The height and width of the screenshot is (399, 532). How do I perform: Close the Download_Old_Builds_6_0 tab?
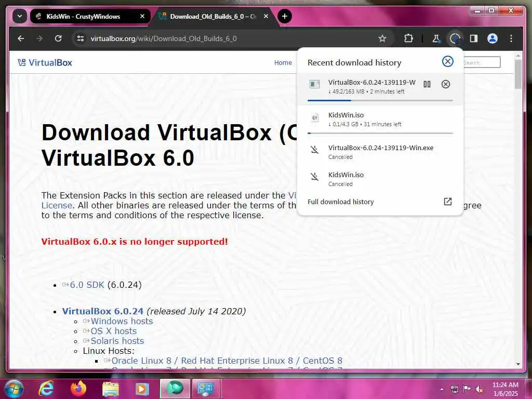(266, 16)
